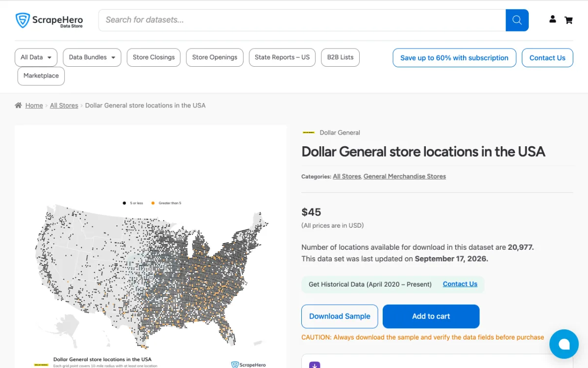588x368 pixels.
Task: Expand the Data Bundles dropdown
Action: coord(92,57)
